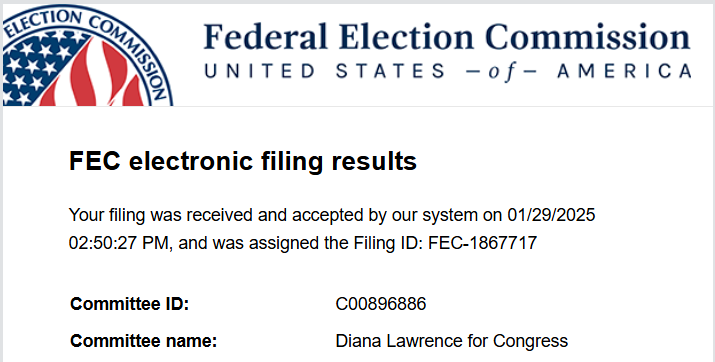This screenshot has height=362, width=715.
Task: Click the italic "of" in the subtitle
Action: pos(501,73)
